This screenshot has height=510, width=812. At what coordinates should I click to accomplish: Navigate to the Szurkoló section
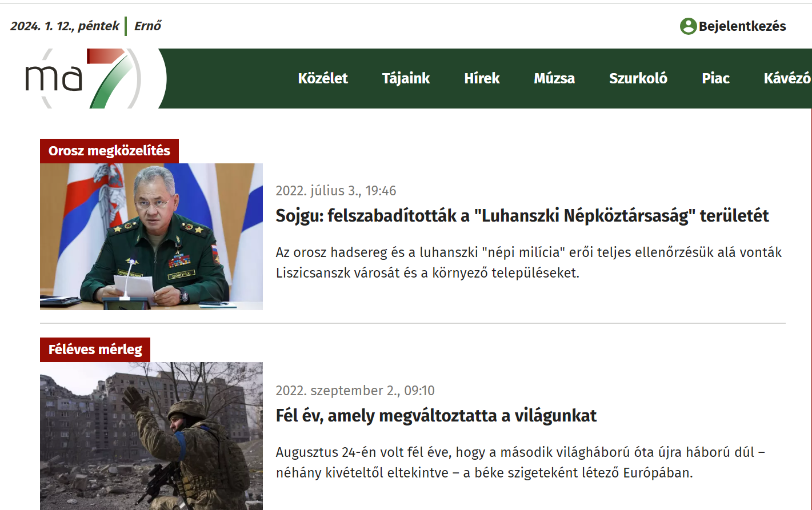click(638, 78)
